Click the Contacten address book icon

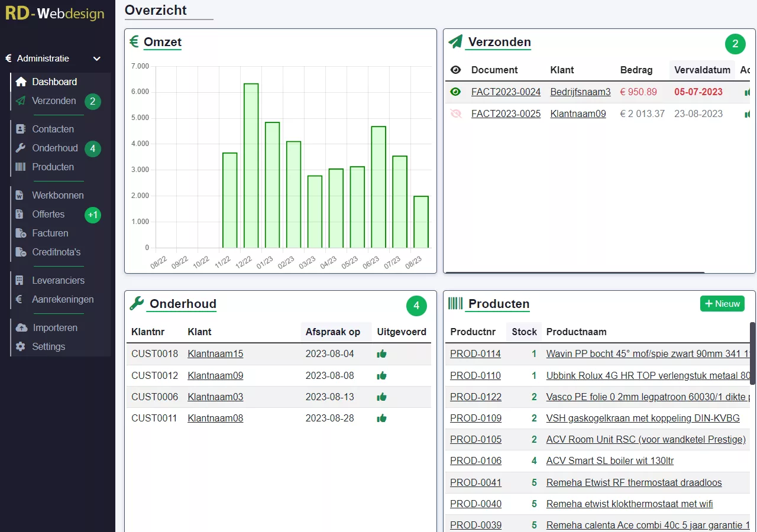pos(21,129)
